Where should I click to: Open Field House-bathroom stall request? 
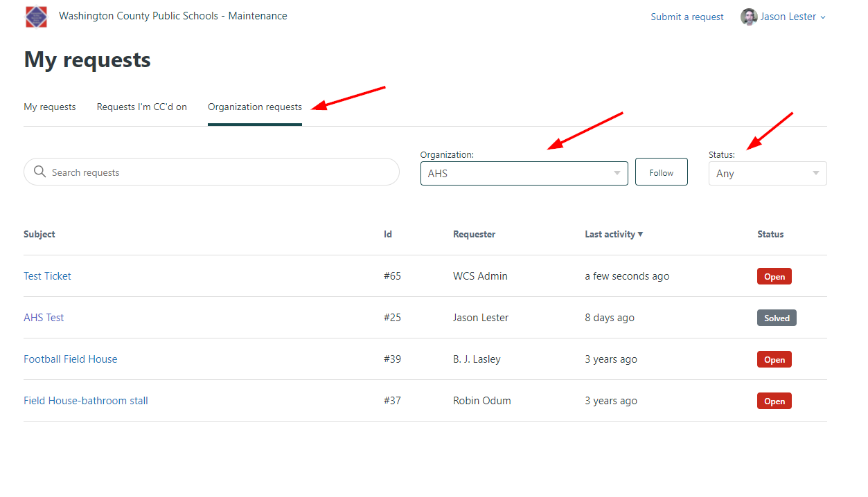[86, 400]
